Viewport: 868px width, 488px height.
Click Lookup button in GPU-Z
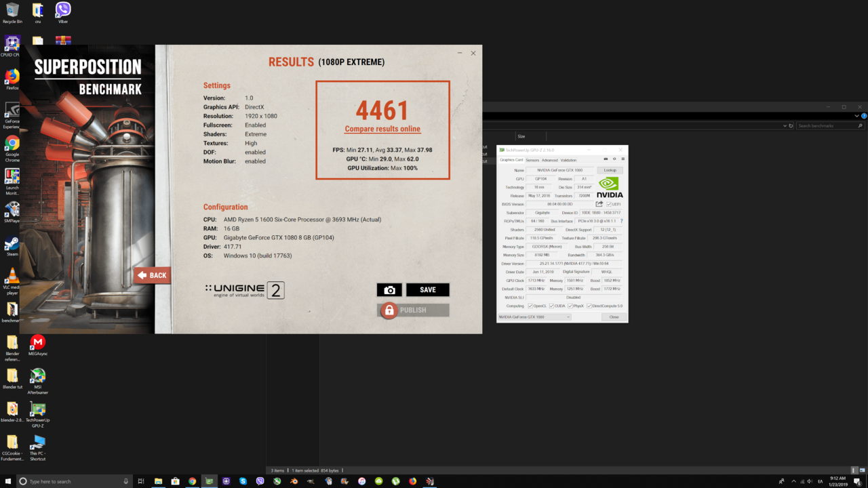[x=610, y=170]
